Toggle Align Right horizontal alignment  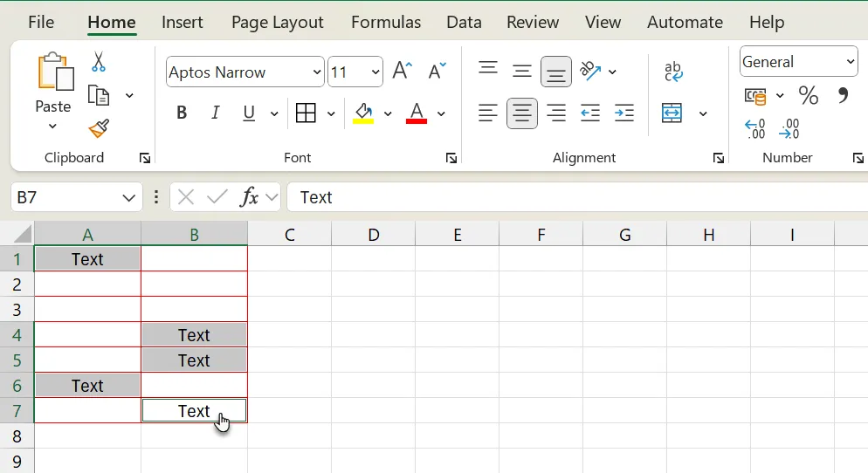(555, 113)
